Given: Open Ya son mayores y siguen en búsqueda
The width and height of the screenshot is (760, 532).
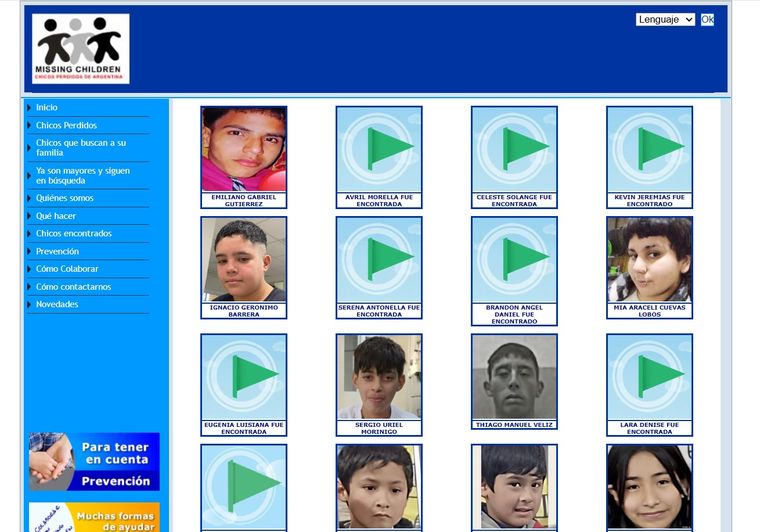Looking at the screenshot, I should tap(83, 175).
